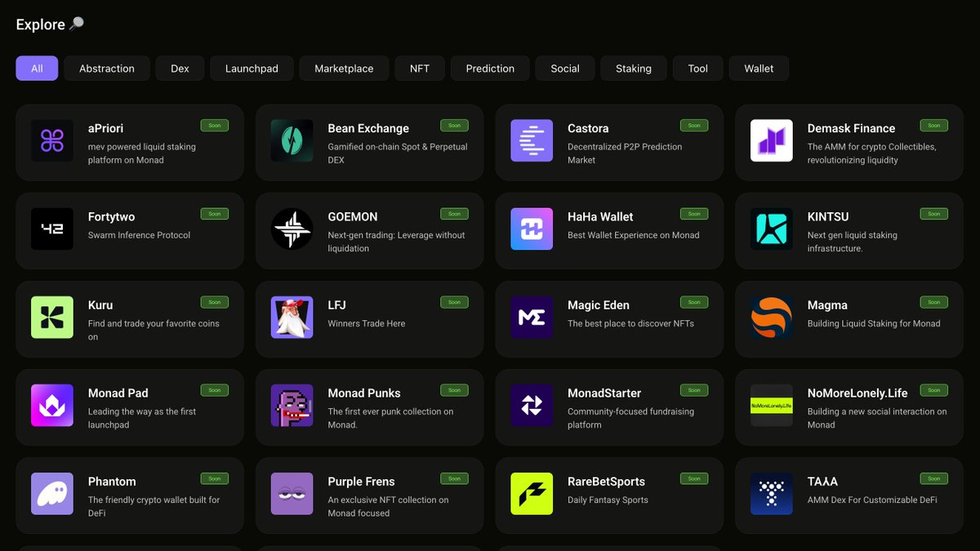Click the LFJ character logo icon
The height and width of the screenshot is (551, 980).
[292, 317]
